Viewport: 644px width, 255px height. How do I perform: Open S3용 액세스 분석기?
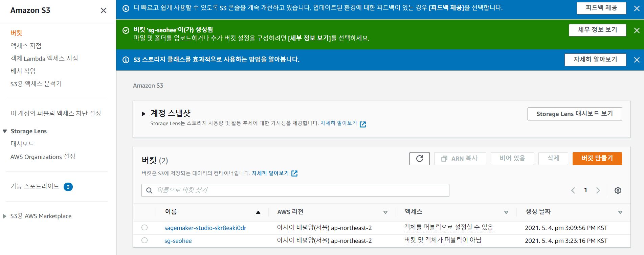[x=36, y=84]
